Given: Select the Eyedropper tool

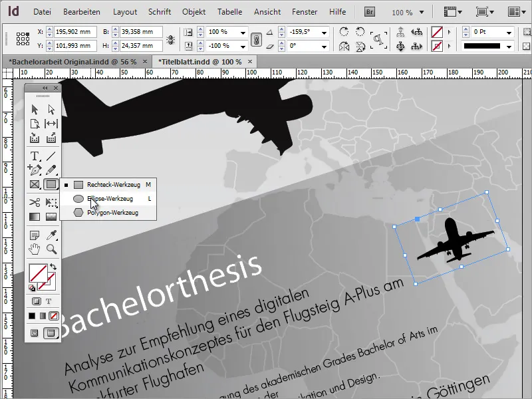Looking at the screenshot, I should (x=52, y=235).
